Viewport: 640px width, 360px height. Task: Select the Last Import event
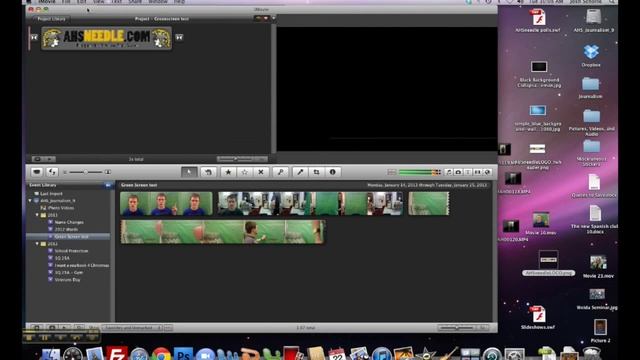(x=51, y=193)
